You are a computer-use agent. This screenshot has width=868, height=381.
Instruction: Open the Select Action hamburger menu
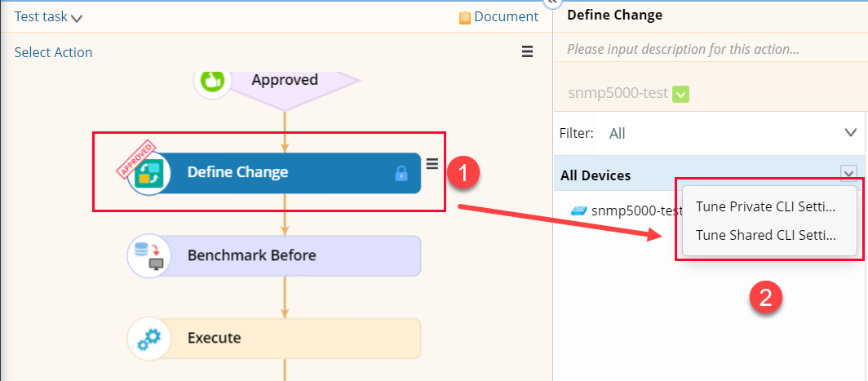528,52
